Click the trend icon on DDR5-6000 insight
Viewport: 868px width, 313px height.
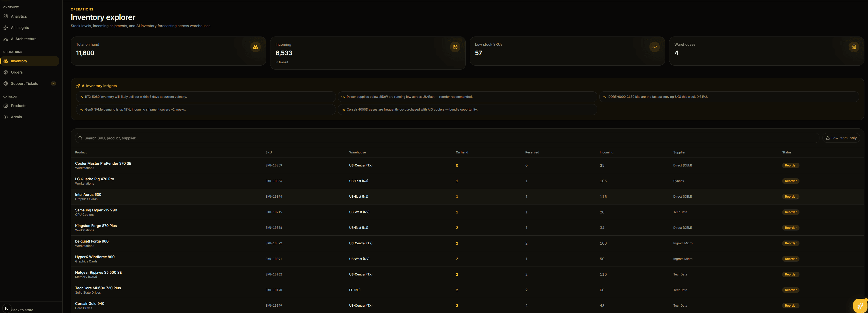tap(604, 97)
